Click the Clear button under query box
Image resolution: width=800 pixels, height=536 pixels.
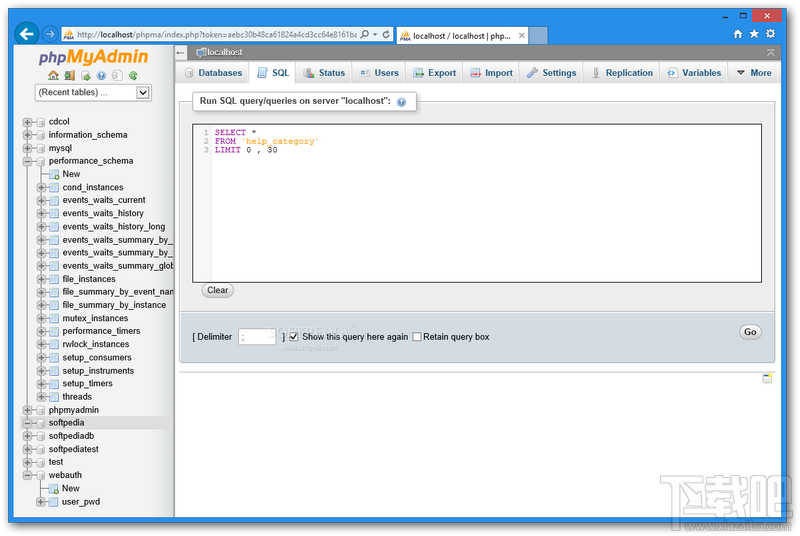218,290
